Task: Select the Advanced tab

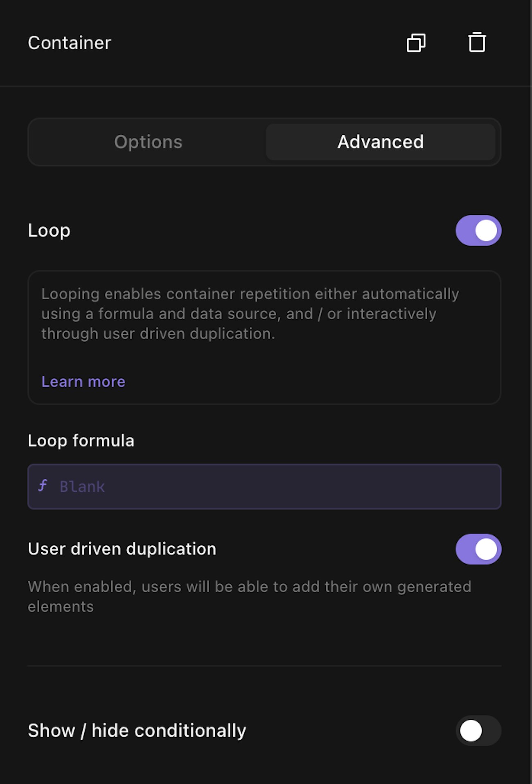Action: click(x=380, y=142)
